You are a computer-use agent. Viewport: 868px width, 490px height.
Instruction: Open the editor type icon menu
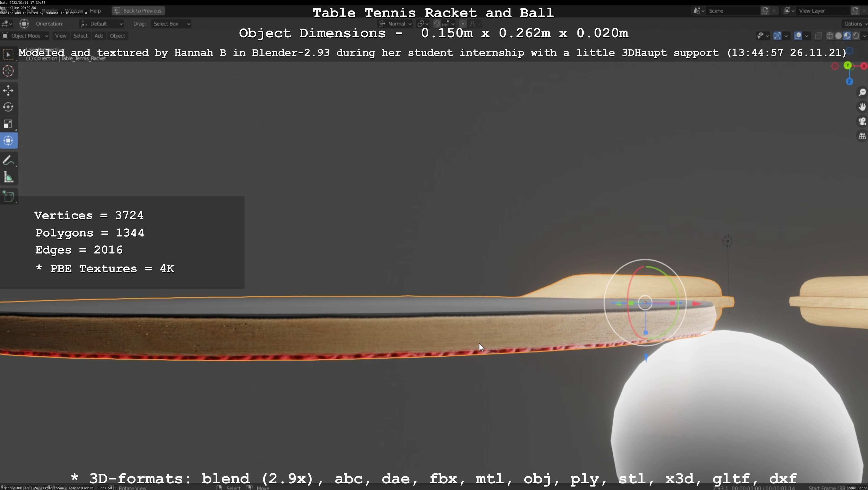7,23
